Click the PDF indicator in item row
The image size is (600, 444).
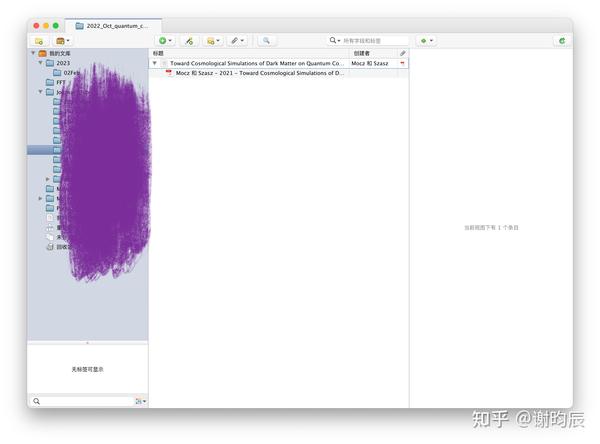coord(403,63)
